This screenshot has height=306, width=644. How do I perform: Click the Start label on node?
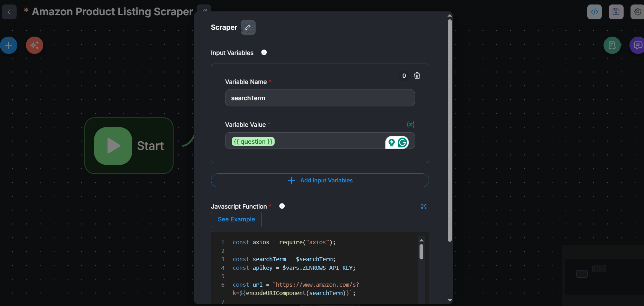point(150,146)
